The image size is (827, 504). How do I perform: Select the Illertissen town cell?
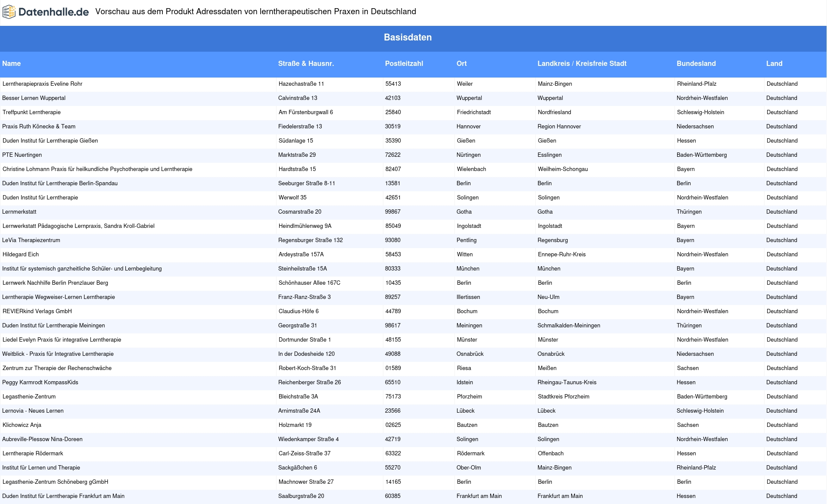[468, 297]
